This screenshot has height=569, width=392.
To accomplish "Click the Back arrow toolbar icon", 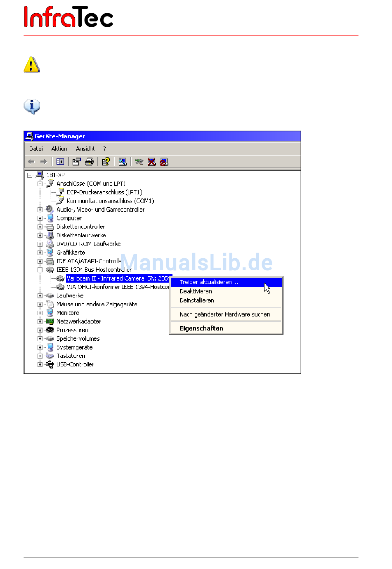I will [x=31, y=162].
